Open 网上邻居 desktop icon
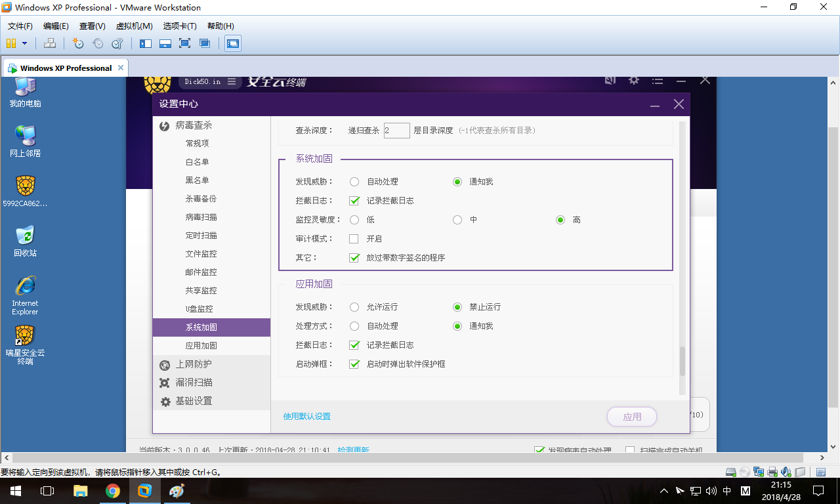The height and width of the screenshot is (504, 840). pyautogui.click(x=25, y=141)
